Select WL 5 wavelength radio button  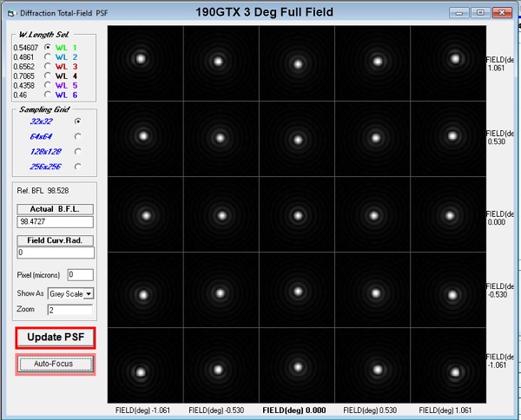[x=47, y=85]
